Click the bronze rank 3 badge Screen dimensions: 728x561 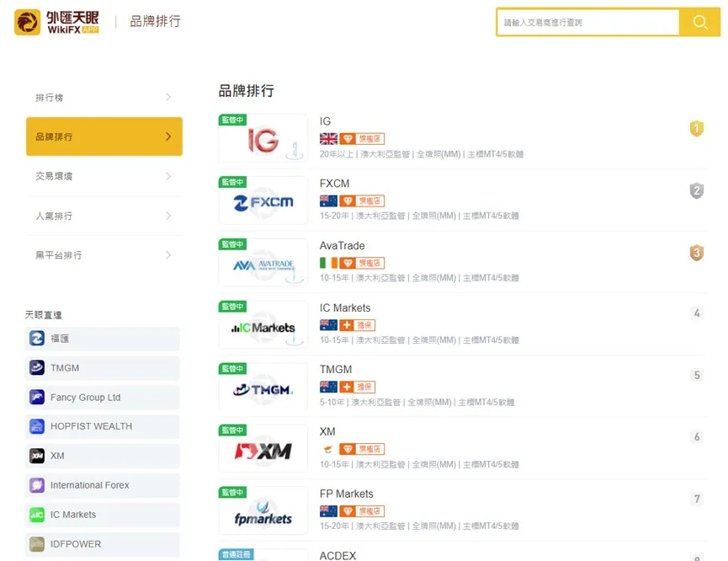(x=696, y=253)
